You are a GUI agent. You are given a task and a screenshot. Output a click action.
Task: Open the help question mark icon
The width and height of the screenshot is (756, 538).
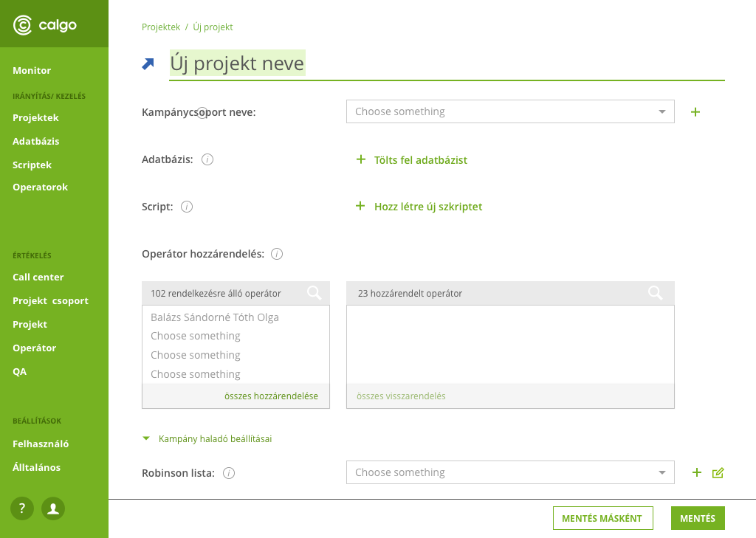tap(22, 508)
